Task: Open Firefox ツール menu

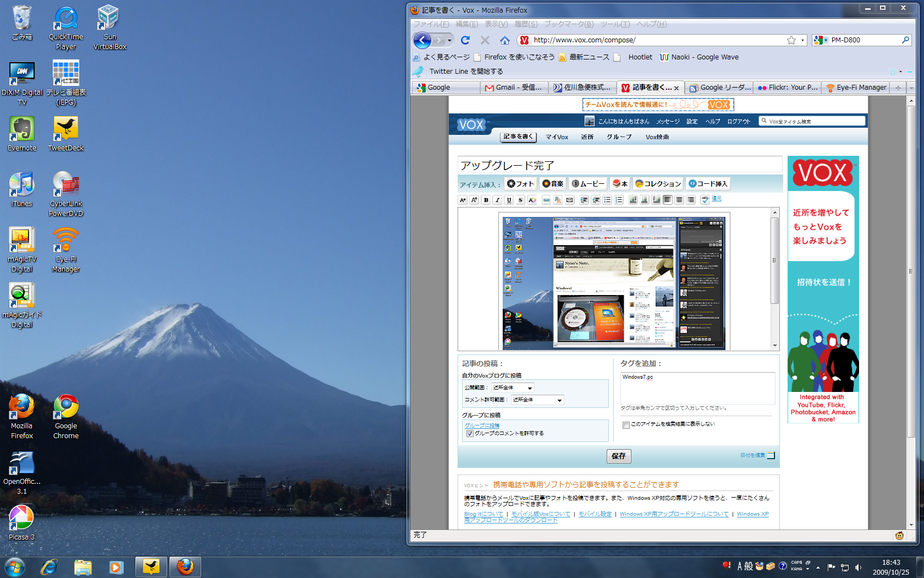Action: point(615,24)
